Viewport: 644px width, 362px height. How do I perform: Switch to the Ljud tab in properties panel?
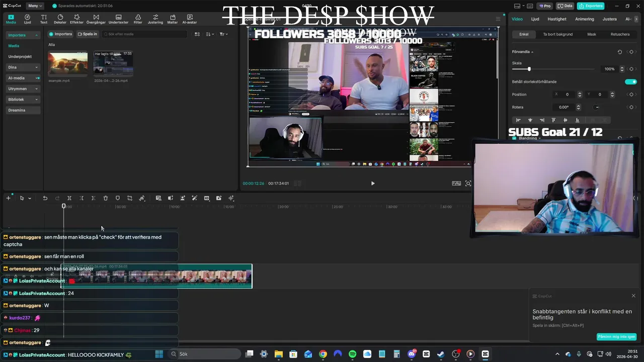pos(535,19)
